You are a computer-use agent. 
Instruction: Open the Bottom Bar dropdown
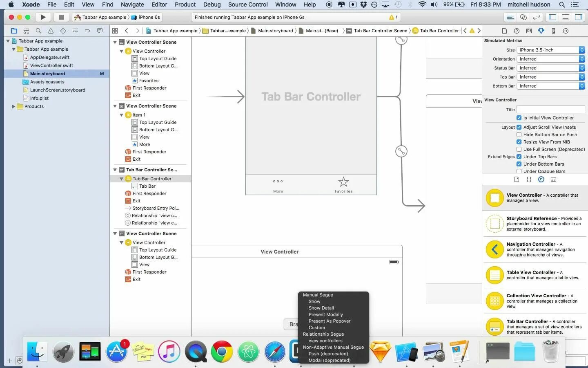click(551, 86)
